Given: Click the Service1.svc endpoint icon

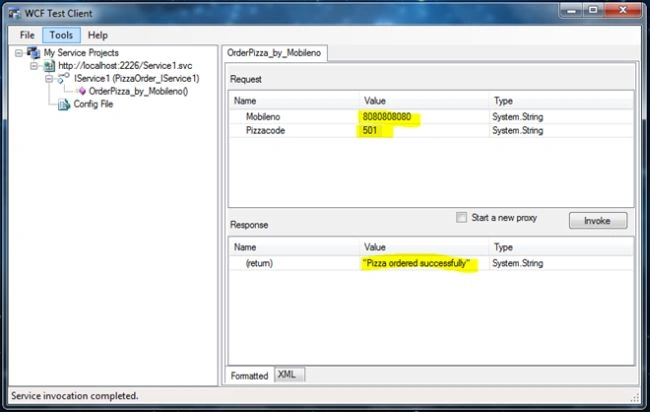Looking at the screenshot, I should [49, 65].
